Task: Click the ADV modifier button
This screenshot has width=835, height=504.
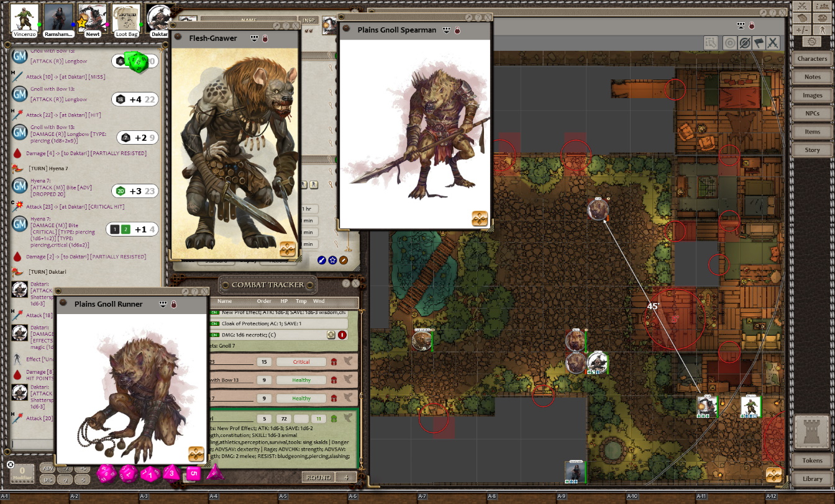Action: coord(47,469)
